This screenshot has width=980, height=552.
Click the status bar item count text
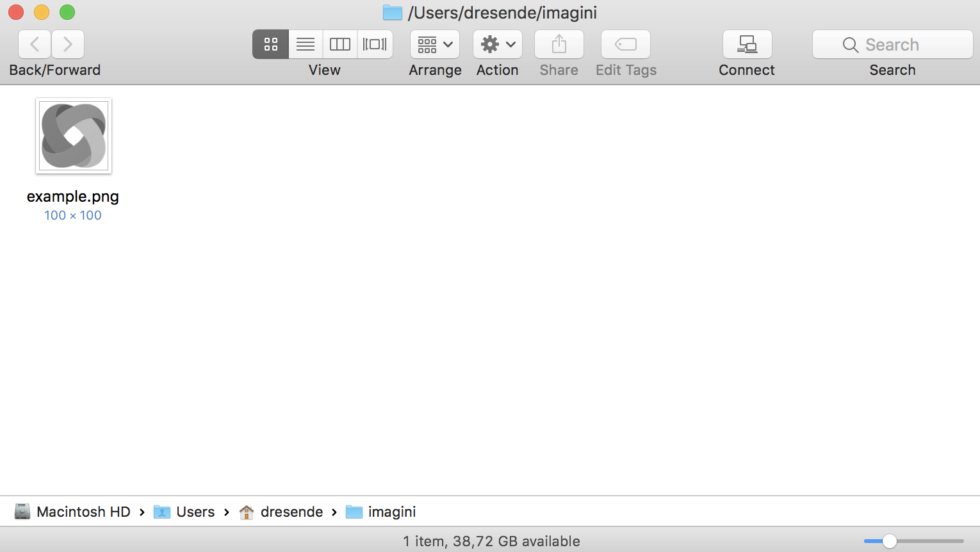pos(491,541)
